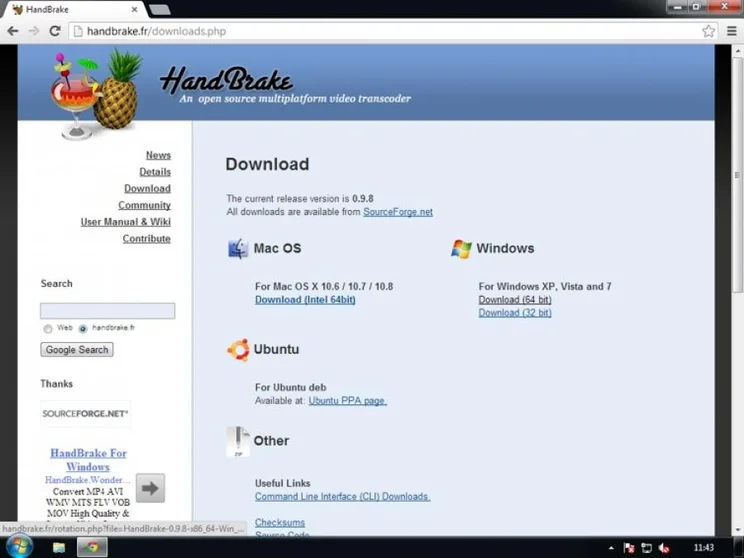Click the "Useful Links" text
The width and height of the screenshot is (744, 558).
coord(282,484)
